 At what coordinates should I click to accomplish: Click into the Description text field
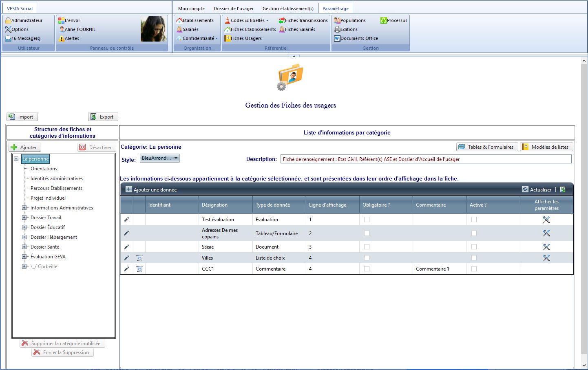click(426, 159)
